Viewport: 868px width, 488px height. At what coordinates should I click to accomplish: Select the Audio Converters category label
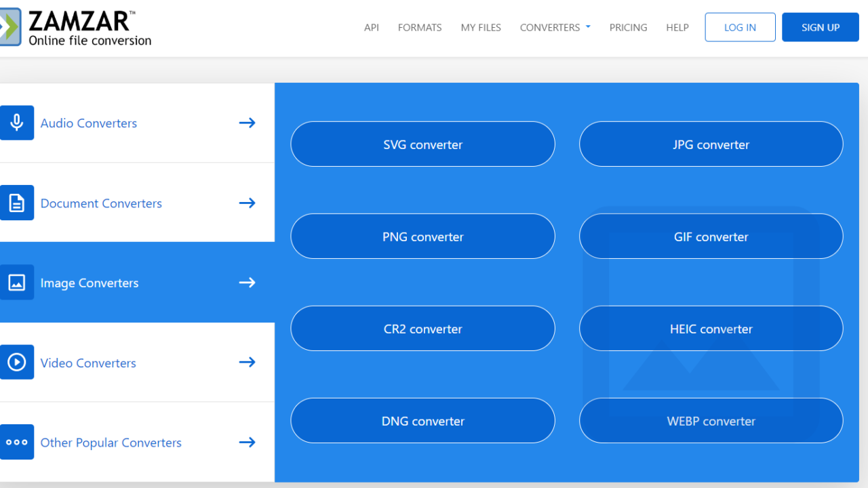[89, 123]
